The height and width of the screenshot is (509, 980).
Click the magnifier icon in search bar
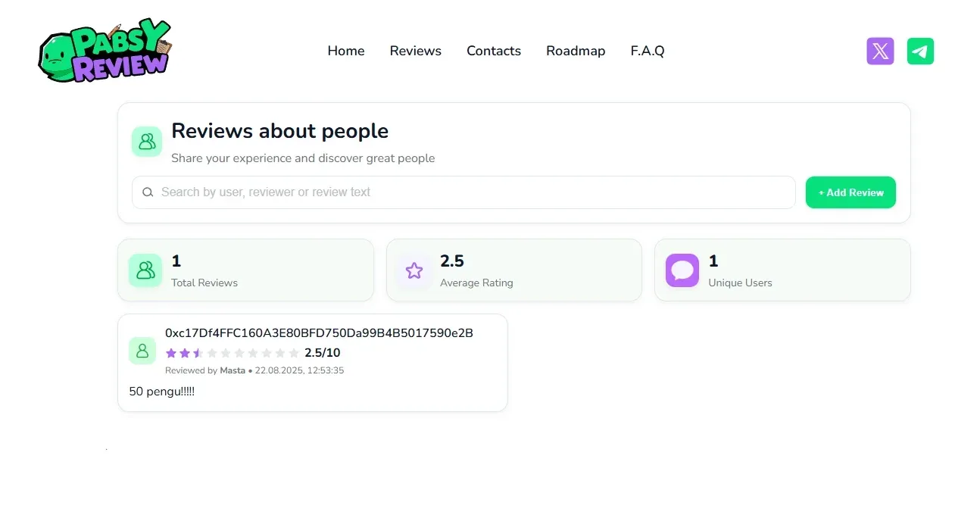tap(148, 192)
